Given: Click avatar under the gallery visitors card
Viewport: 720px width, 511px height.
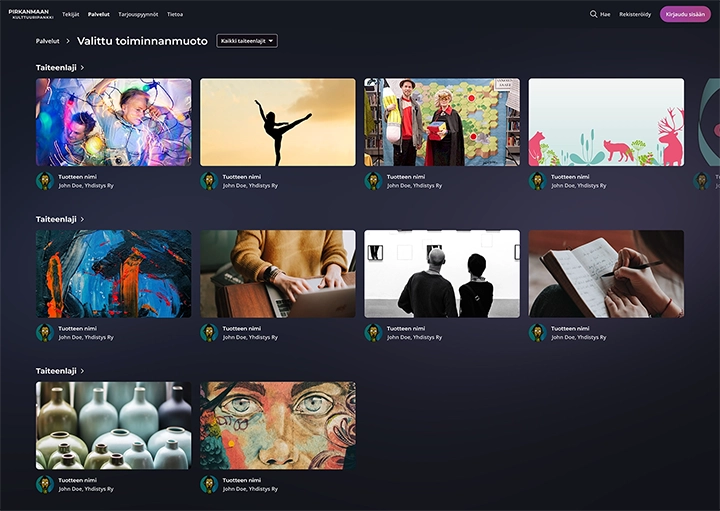Looking at the screenshot, I should pyautogui.click(x=373, y=332).
